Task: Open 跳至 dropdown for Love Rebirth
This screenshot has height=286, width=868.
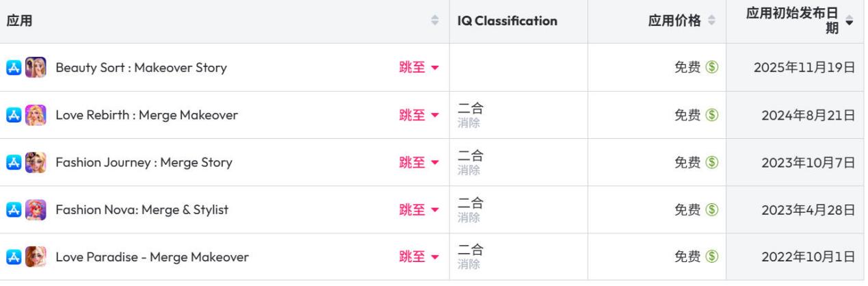Action: coord(418,115)
